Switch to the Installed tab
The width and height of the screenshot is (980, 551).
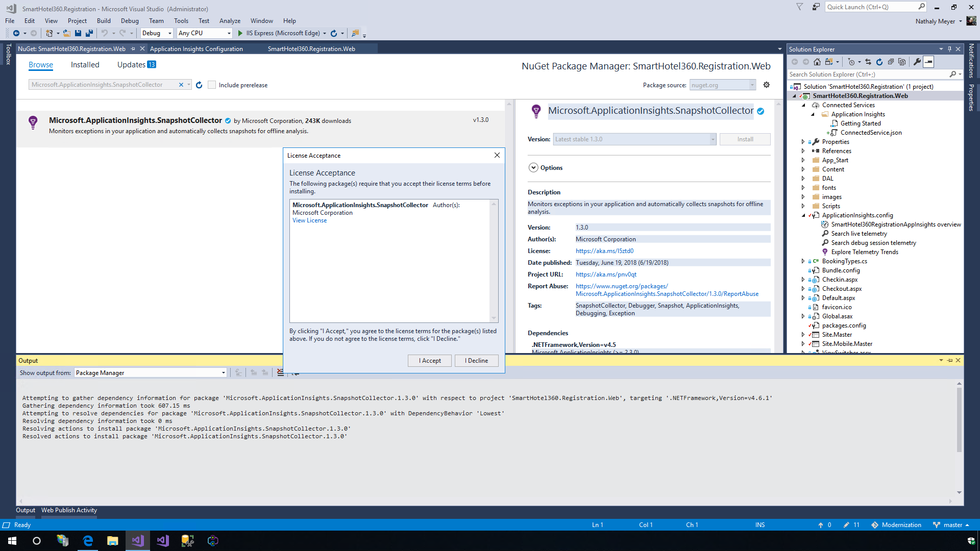tap(85, 65)
